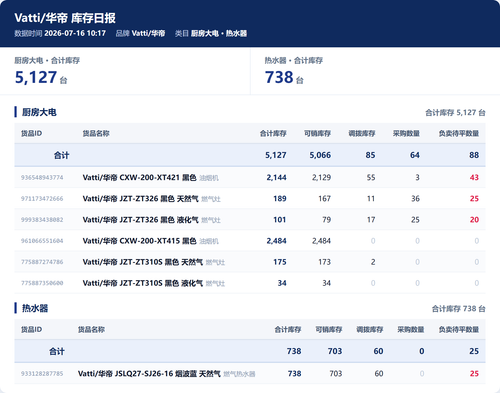Screen dimensions: 500x393
Task: Click the "采购数量" column header in the 厨房大电 table
Action: (x=406, y=133)
